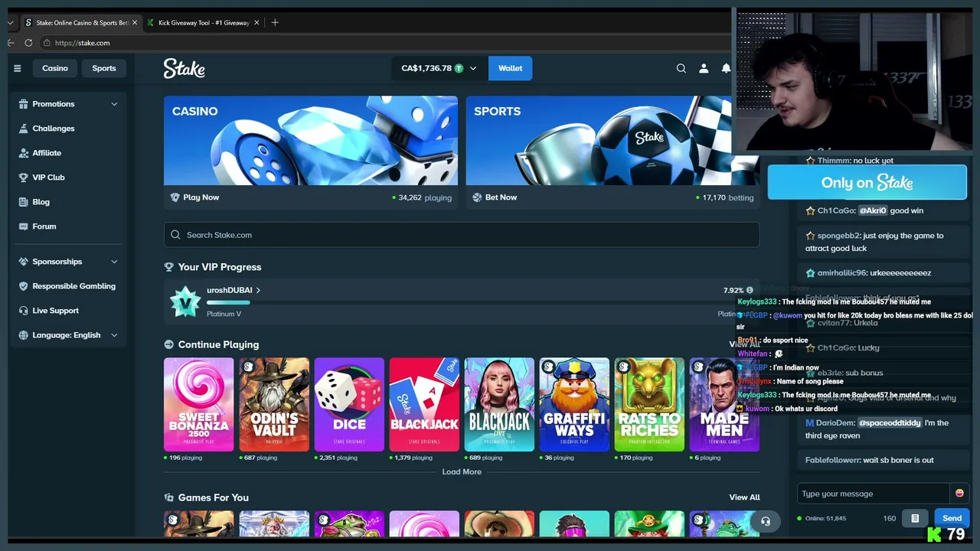Close the Kick Giveaway Tool tab
The height and width of the screenshot is (551, 980).
click(x=256, y=23)
